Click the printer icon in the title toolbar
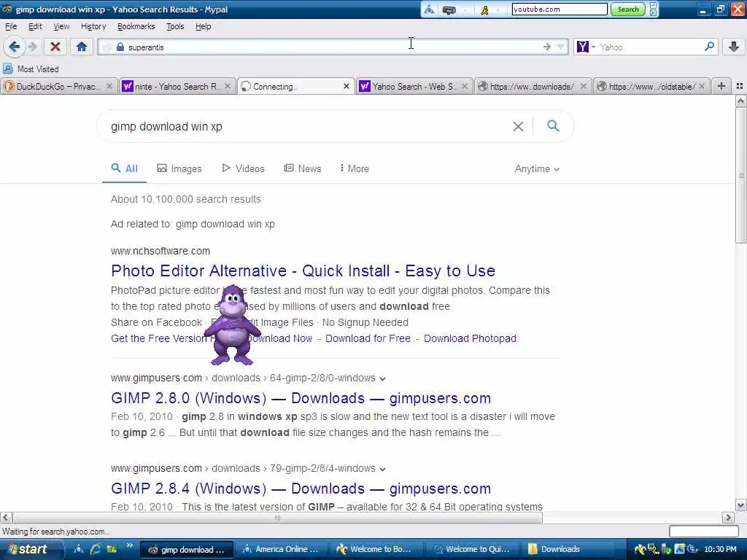The height and width of the screenshot is (560, 747). [449, 9]
